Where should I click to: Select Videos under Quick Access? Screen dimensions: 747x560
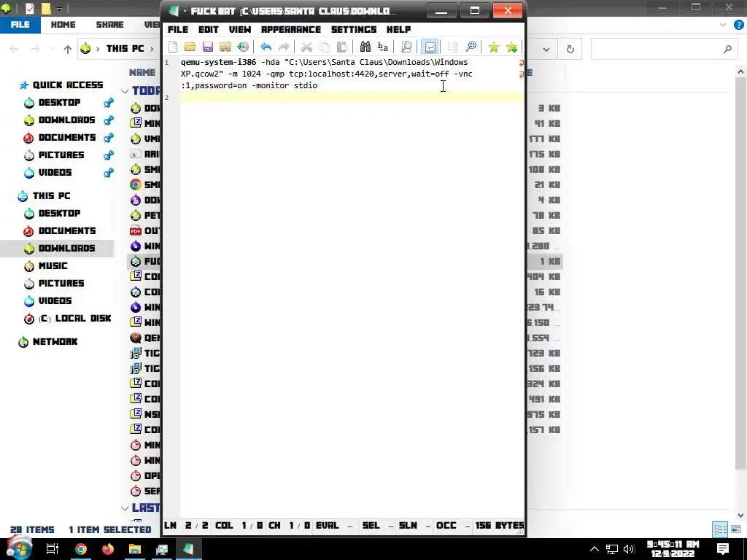55,172
